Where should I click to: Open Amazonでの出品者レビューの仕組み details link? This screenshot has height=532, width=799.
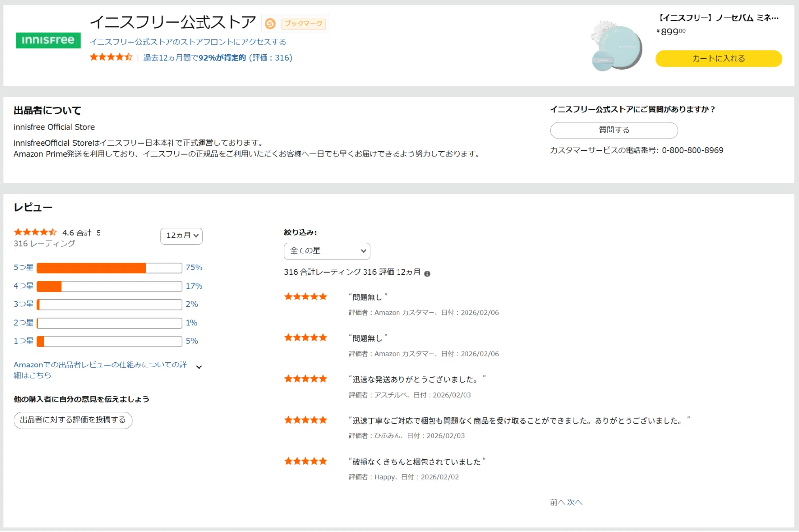(100, 370)
